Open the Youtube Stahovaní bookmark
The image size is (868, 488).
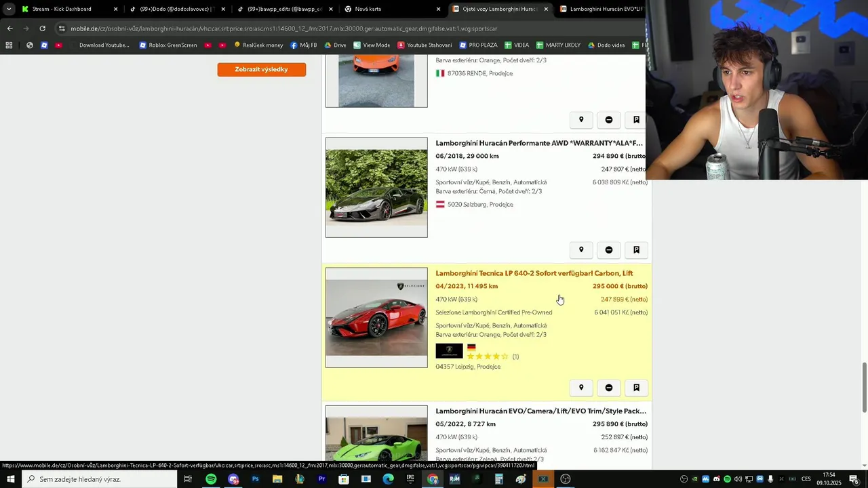[x=425, y=45]
